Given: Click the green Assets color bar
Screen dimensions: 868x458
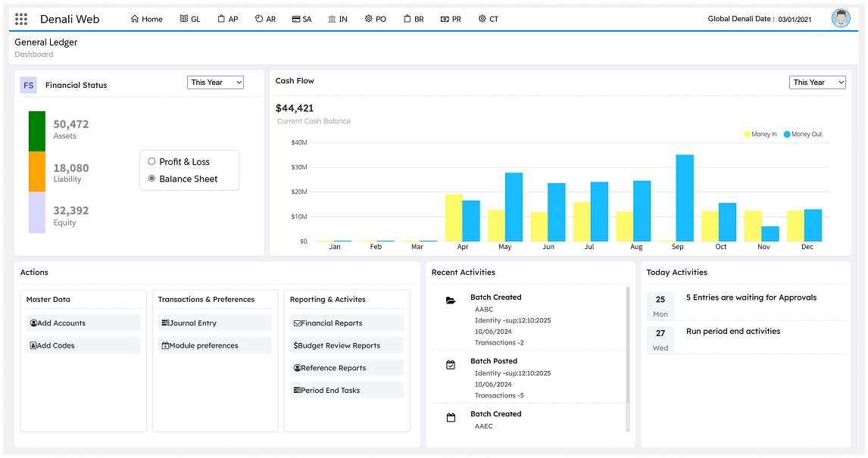Looking at the screenshot, I should tap(37, 131).
